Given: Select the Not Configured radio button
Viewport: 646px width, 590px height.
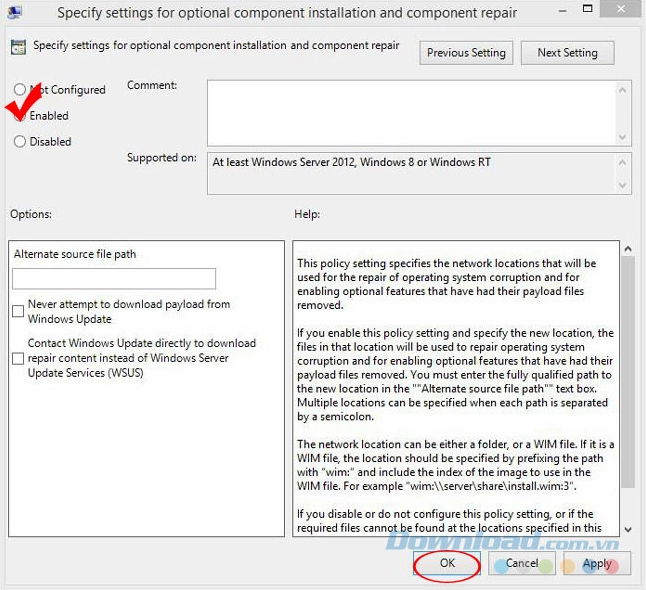Looking at the screenshot, I should click(20, 89).
